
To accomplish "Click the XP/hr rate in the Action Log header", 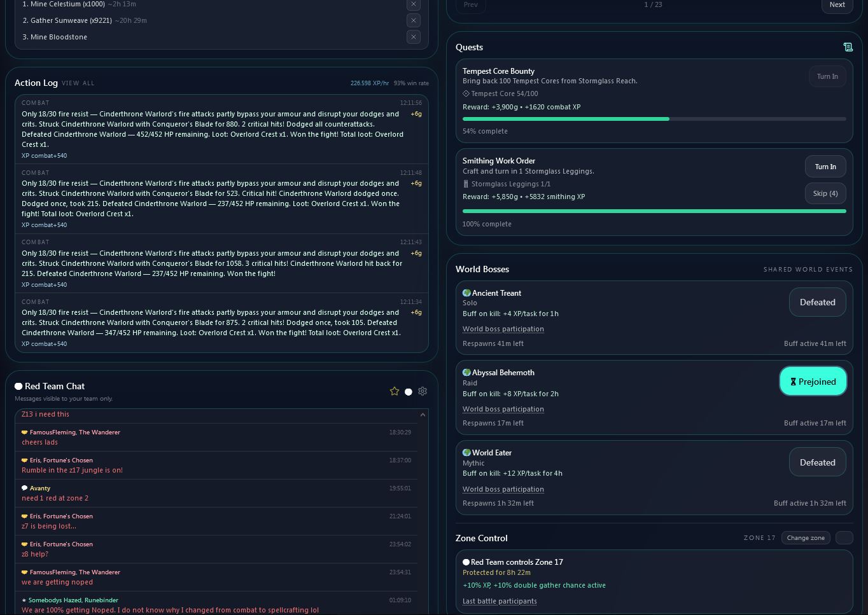I will pyautogui.click(x=369, y=83).
